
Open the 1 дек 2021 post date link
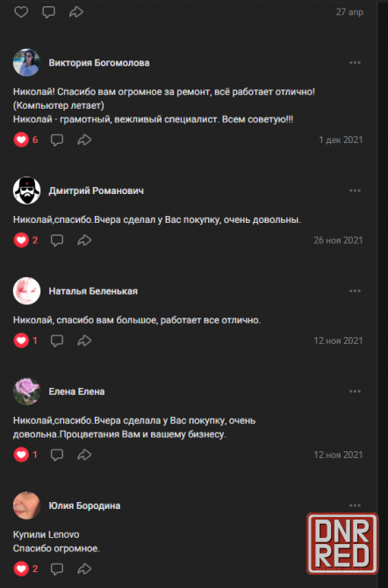(341, 140)
